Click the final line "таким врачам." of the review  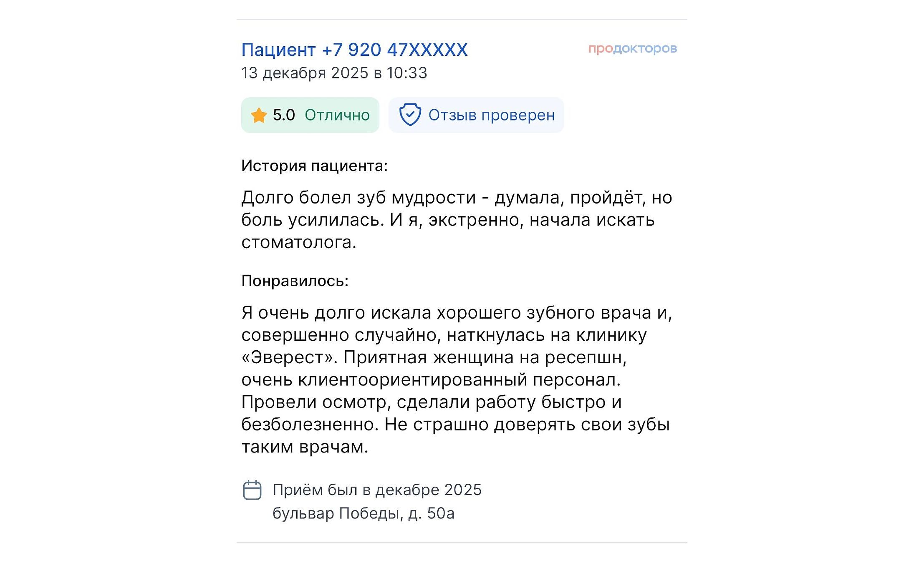[x=305, y=447]
